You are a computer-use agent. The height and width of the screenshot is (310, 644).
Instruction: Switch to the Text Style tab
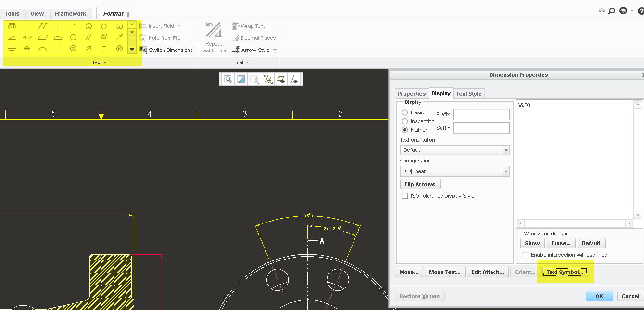coord(468,94)
